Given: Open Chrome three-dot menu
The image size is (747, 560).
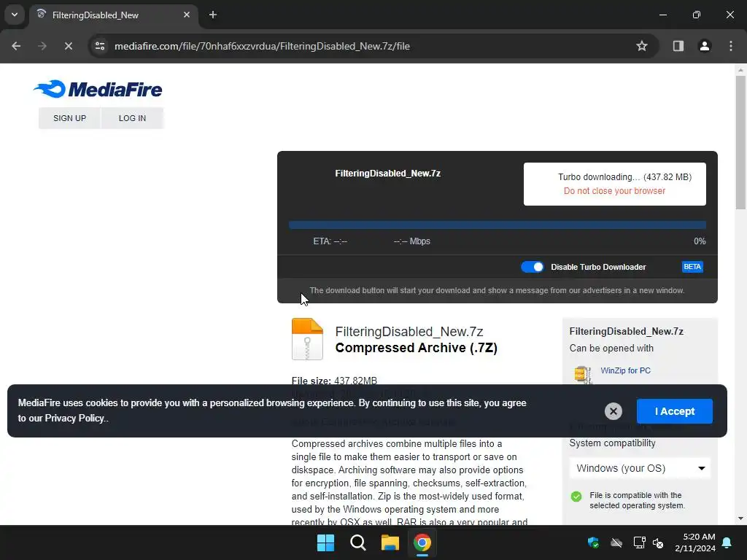Looking at the screenshot, I should point(731,46).
